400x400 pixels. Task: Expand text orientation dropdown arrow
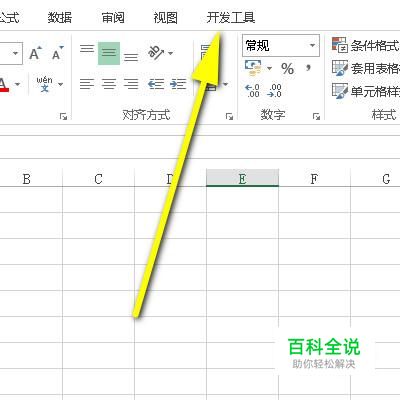(171, 53)
